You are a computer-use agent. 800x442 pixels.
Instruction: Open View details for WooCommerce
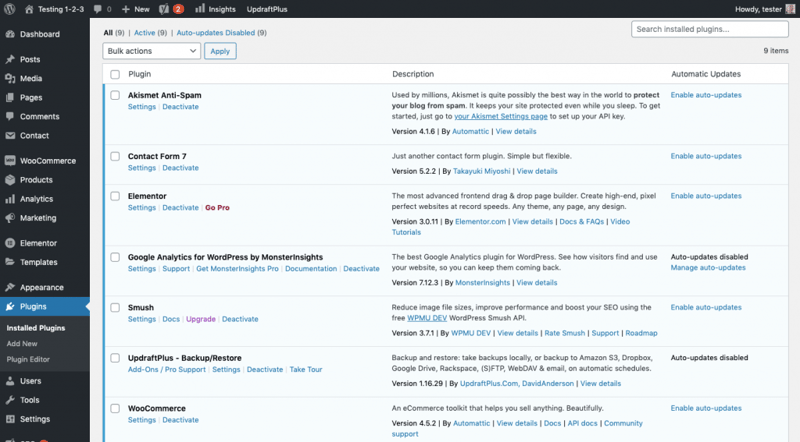pos(517,423)
